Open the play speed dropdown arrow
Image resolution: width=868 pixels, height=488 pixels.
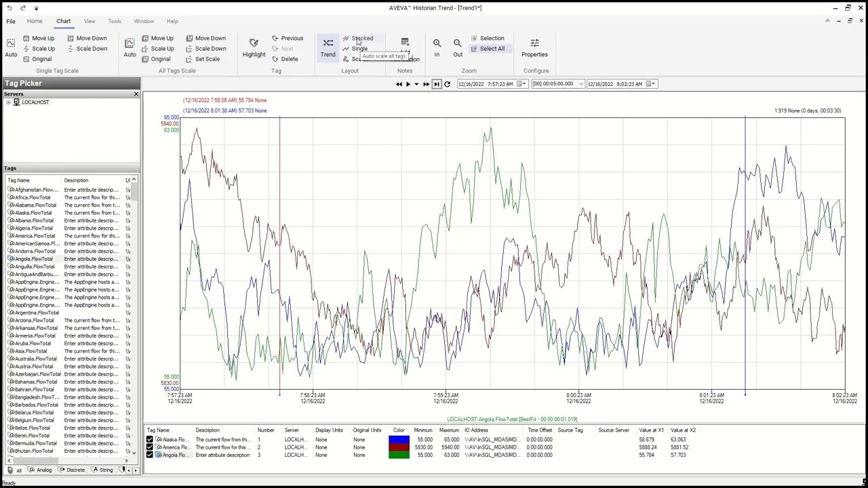click(x=416, y=84)
